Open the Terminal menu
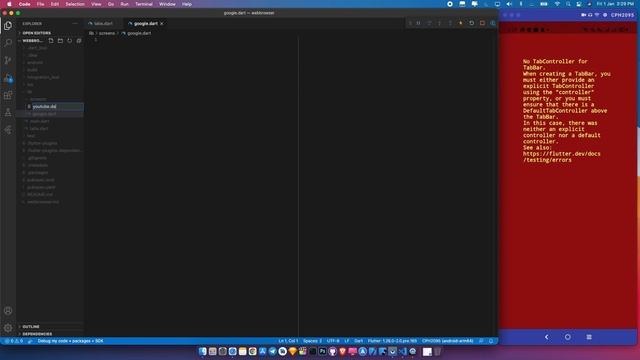640x360 pixels. (144, 4)
